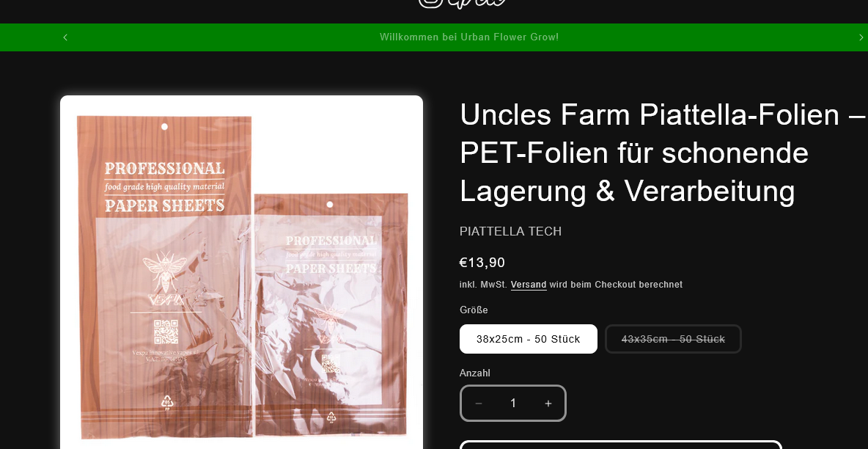Click the smaller paper sheets package in the photo
The image size is (868, 449).
(331, 315)
